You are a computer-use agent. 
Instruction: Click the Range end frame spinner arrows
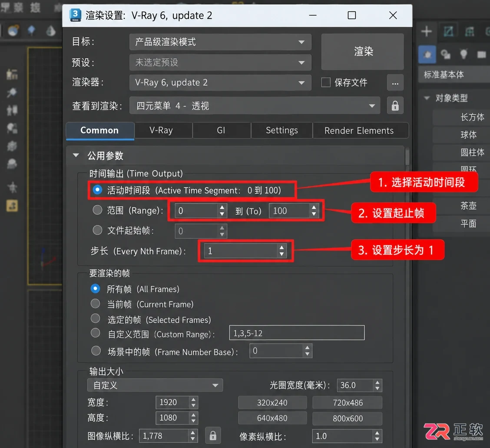(314, 211)
